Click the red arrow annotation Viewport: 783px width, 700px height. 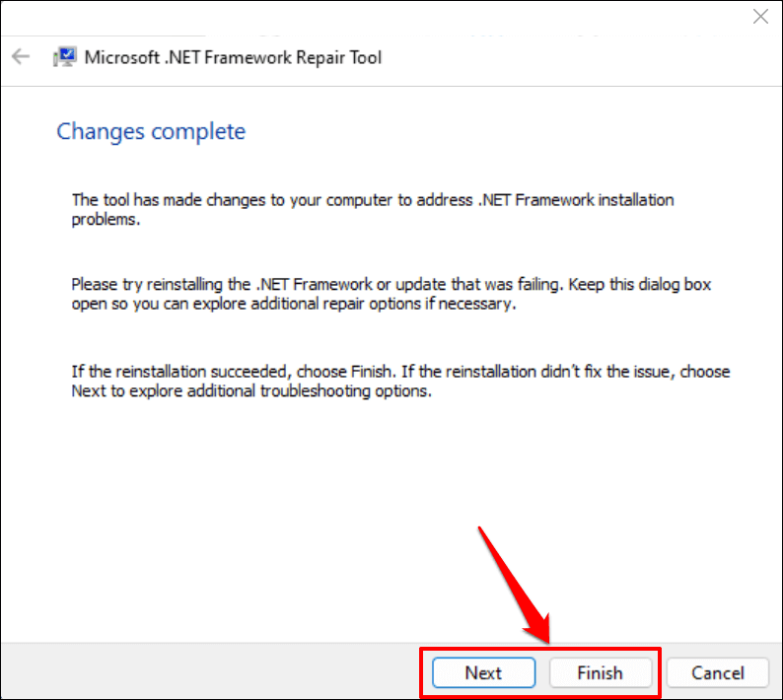513,582
